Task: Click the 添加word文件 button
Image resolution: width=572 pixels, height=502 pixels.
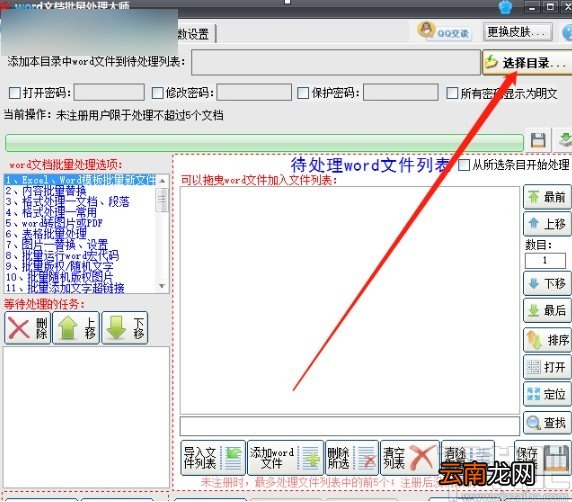Action: click(x=285, y=458)
